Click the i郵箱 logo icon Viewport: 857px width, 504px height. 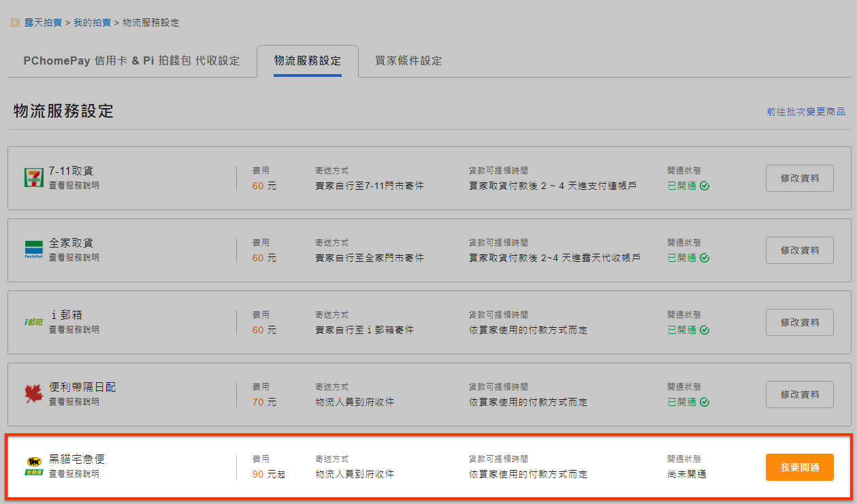[x=33, y=322]
